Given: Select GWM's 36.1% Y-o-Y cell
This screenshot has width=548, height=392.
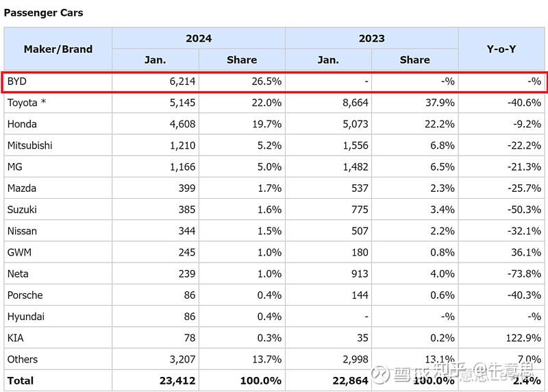Looking at the screenshot, I should (x=501, y=252).
